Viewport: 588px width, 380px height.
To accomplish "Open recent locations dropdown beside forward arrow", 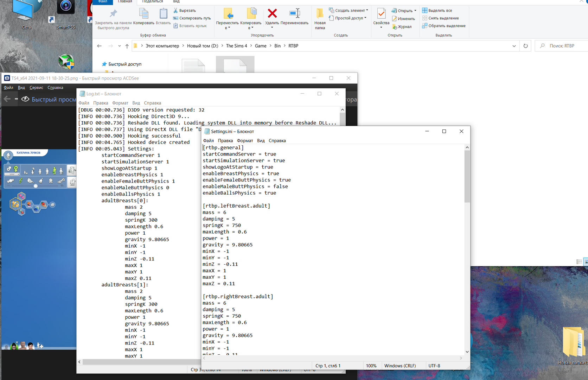I will [120, 46].
